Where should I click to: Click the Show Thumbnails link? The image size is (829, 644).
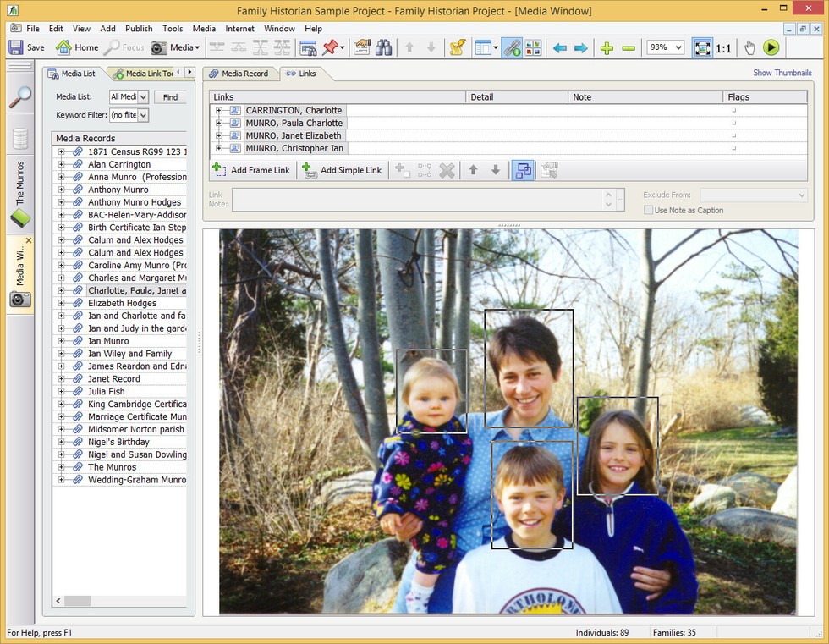coord(782,73)
